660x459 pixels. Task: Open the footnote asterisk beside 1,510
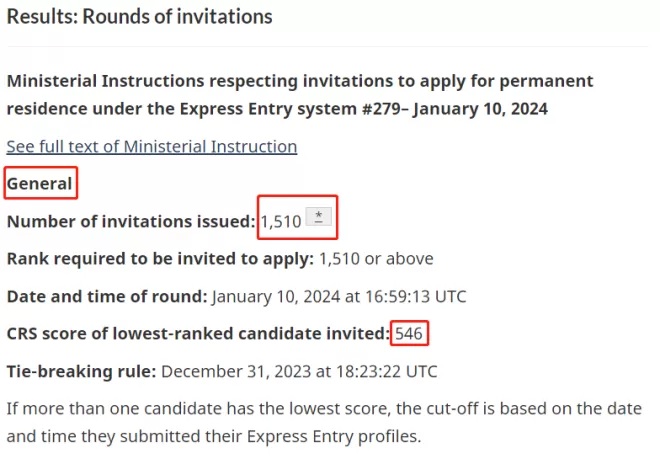coord(318,216)
